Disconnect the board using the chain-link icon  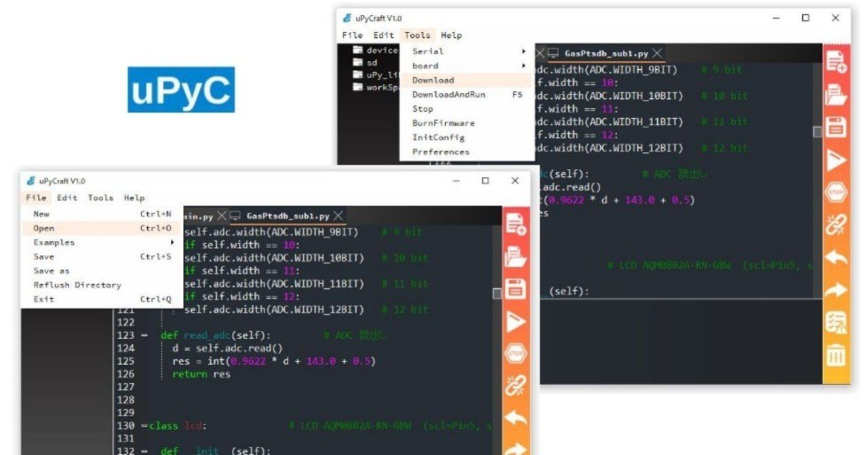pos(835,222)
